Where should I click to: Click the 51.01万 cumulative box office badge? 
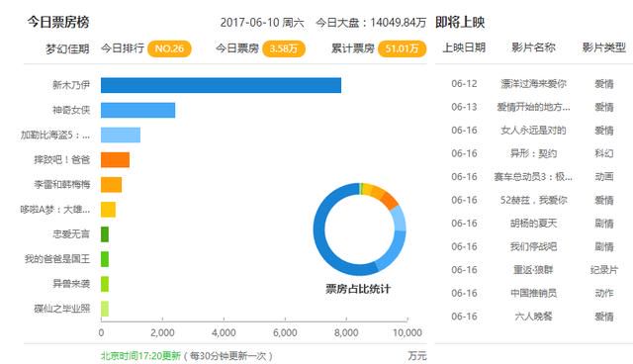(x=402, y=48)
